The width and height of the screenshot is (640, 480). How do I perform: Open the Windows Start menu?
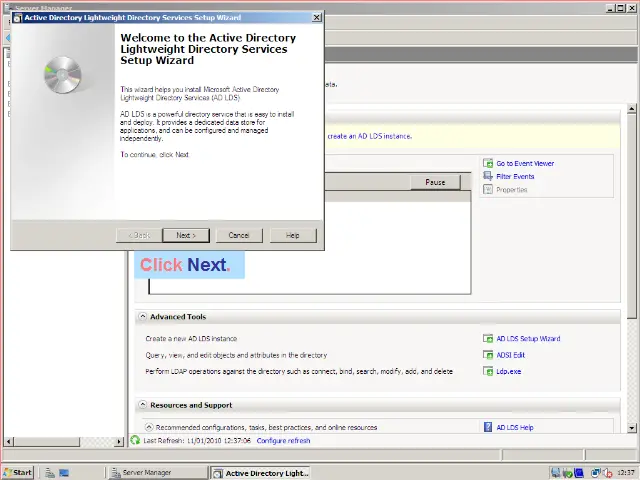(18, 473)
